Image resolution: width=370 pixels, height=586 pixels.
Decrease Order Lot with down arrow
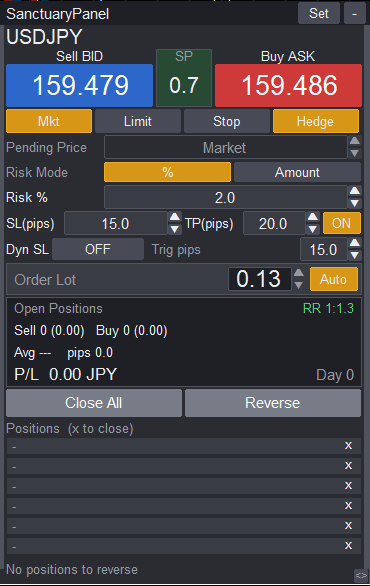tap(299, 286)
